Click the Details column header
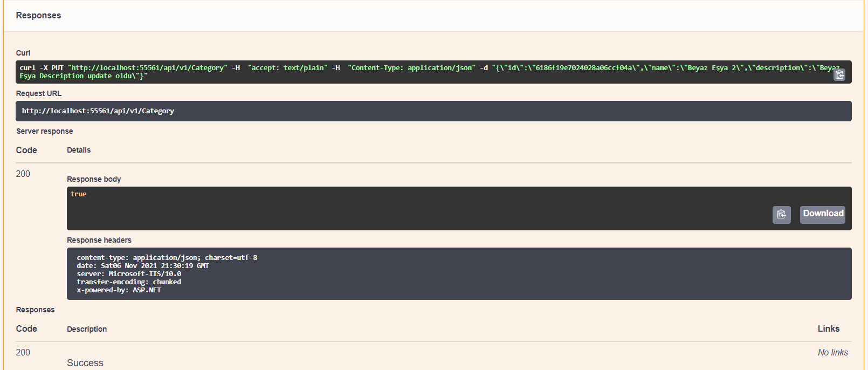 coord(79,150)
